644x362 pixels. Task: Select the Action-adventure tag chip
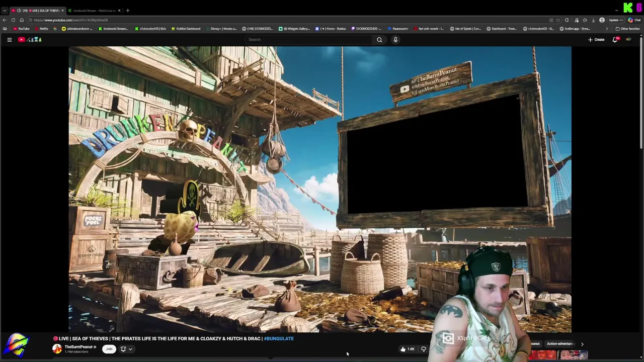pyautogui.click(x=559, y=344)
